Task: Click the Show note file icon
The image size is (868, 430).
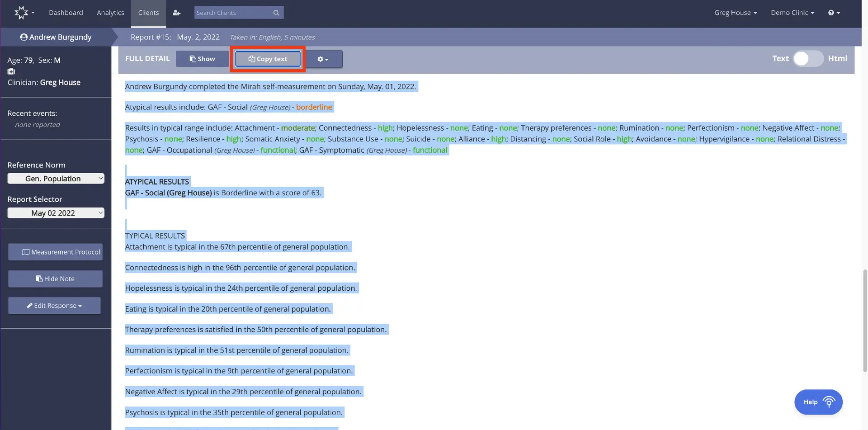Action: click(x=193, y=58)
